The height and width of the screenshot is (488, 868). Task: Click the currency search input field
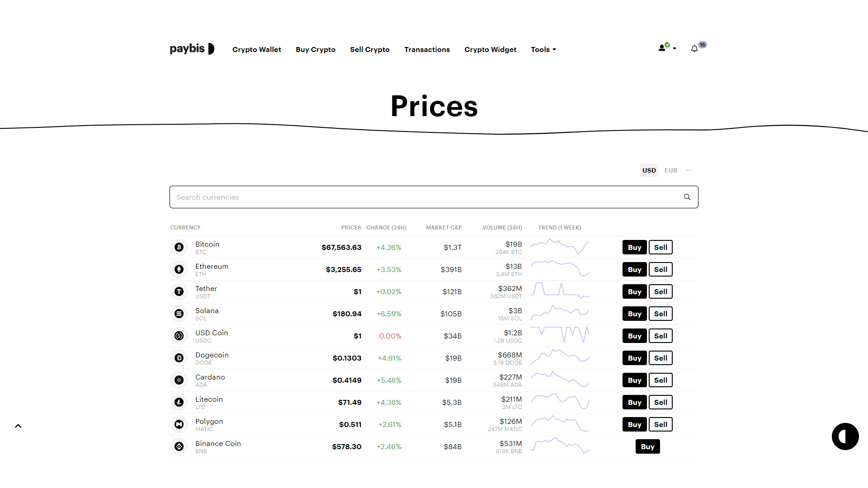434,197
